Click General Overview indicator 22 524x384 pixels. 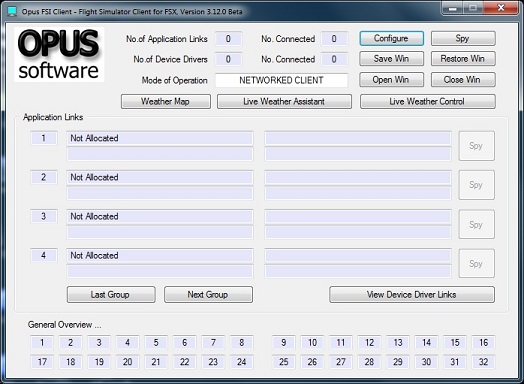[x=184, y=362]
